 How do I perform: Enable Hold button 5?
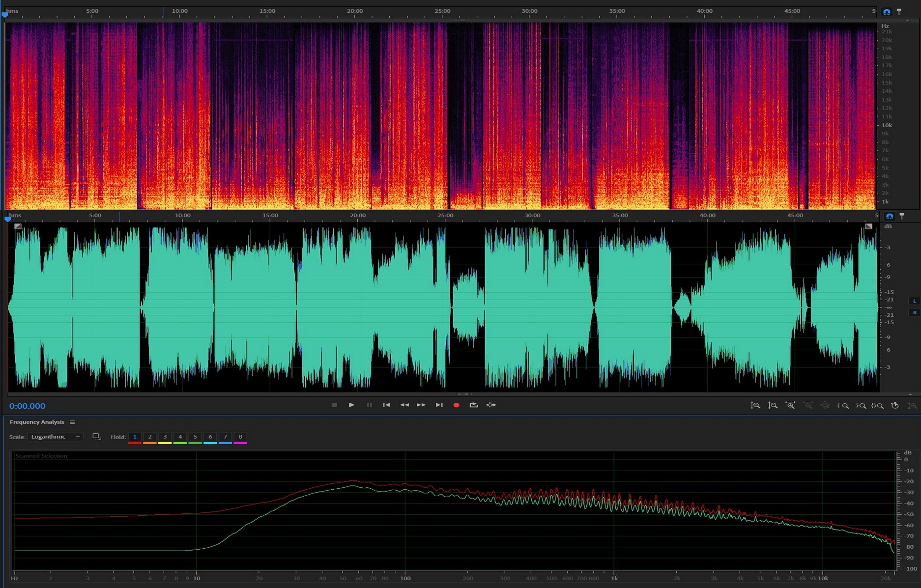point(195,437)
